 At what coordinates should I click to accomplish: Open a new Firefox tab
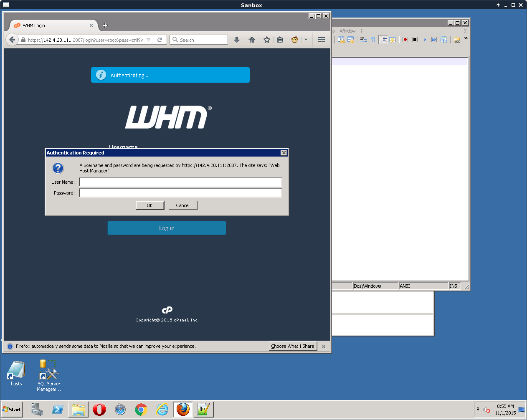click(105, 25)
